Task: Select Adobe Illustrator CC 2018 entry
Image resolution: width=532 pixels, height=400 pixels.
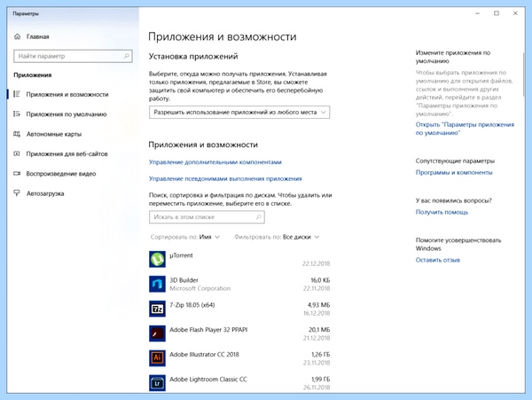Action: [204, 355]
